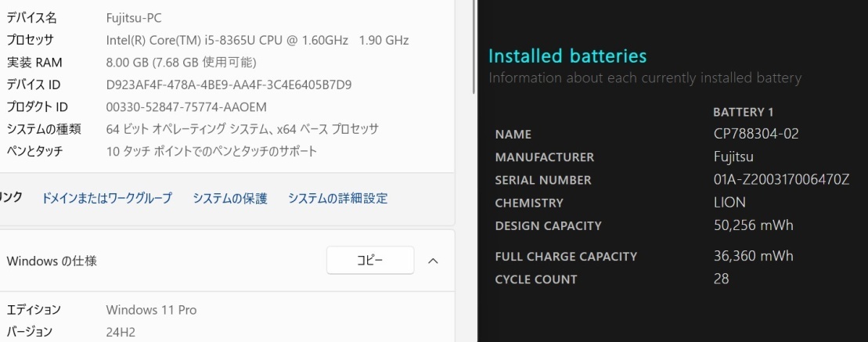This screenshot has height=342, width=868.
Task: Click the ペンとタッチ label
Action: tap(34, 151)
